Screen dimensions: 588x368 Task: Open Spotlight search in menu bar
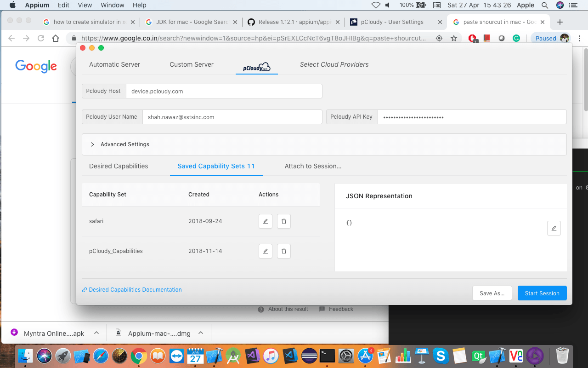click(x=545, y=5)
